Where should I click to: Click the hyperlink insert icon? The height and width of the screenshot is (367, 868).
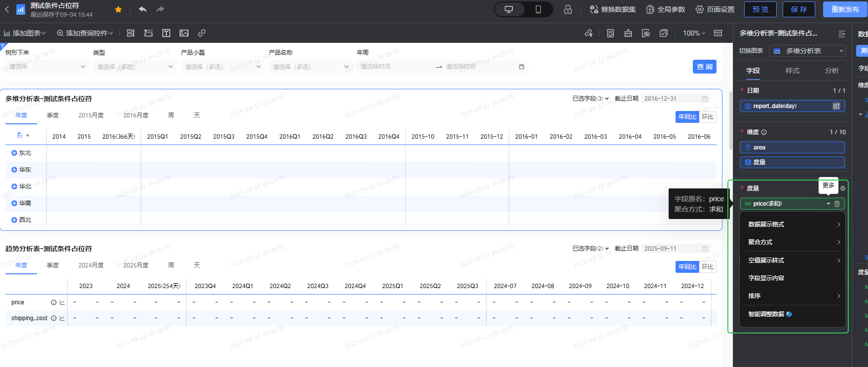[x=202, y=33]
